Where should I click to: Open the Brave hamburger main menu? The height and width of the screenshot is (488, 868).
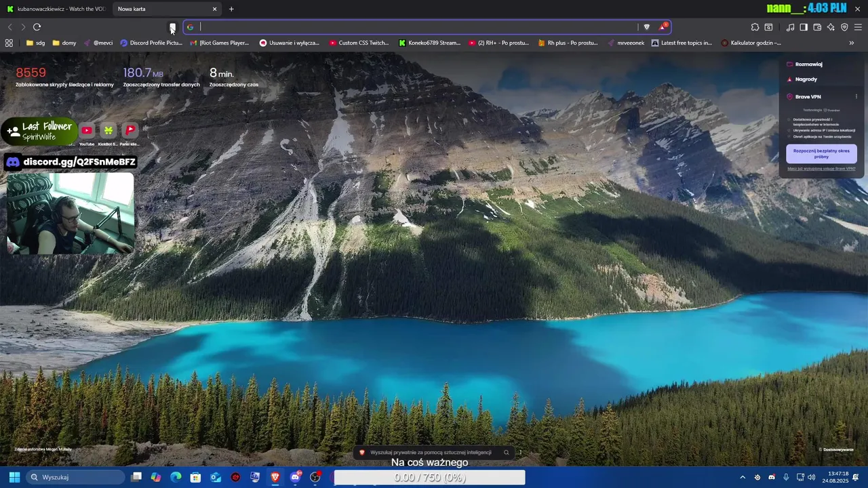858,27
